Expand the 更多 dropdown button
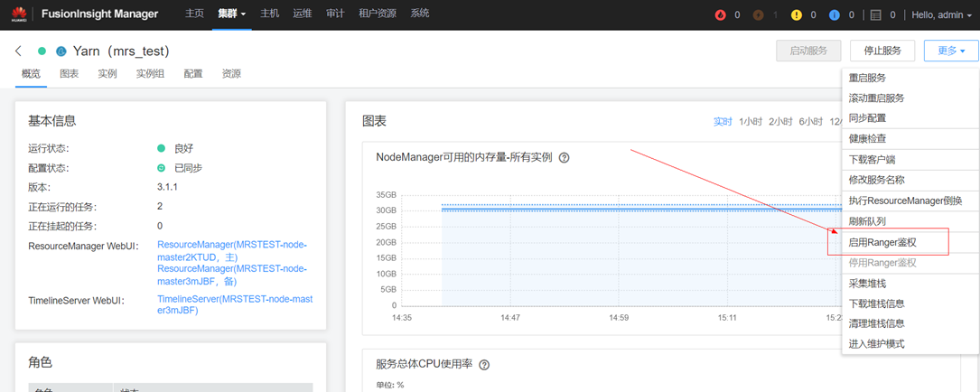Screen dimensions: 980x392 951,51
